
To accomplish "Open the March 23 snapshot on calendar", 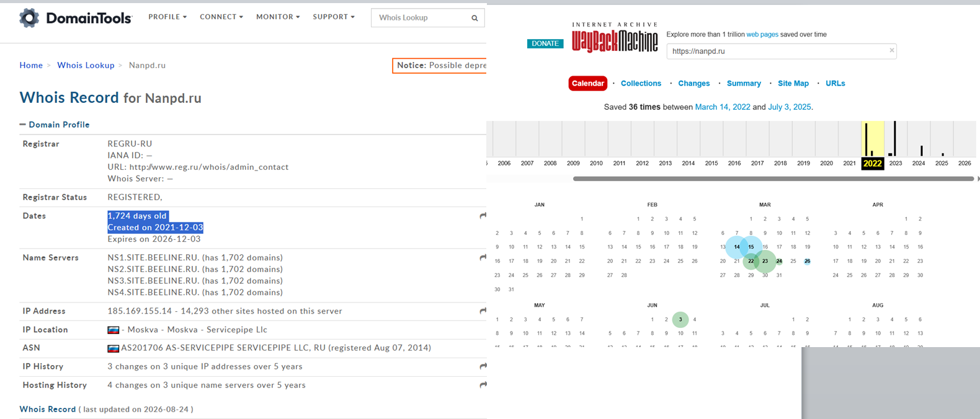I will pyautogui.click(x=765, y=261).
